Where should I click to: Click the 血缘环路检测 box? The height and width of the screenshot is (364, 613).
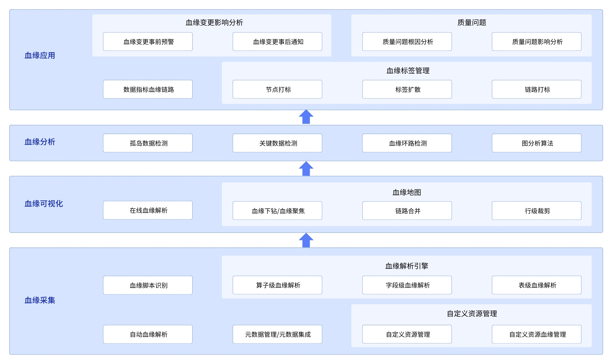[x=407, y=143]
